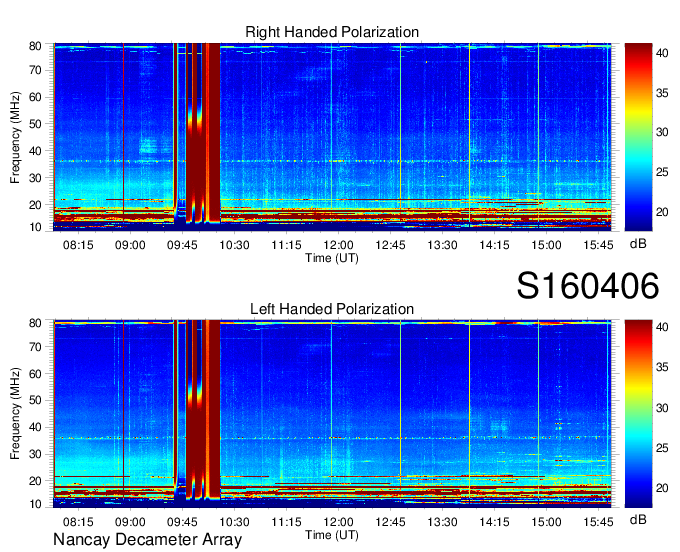Click the "09:45" tick under Right Handed plot
This screenshot has width=680, height=552.
click(x=182, y=245)
